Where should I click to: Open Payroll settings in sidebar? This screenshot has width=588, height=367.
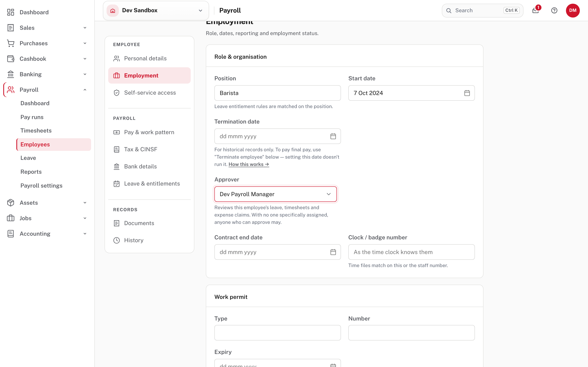pos(41,186)
